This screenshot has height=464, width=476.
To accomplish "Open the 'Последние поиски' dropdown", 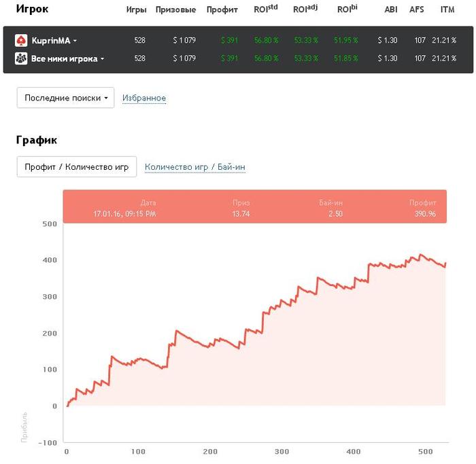I will click(65, 98).
